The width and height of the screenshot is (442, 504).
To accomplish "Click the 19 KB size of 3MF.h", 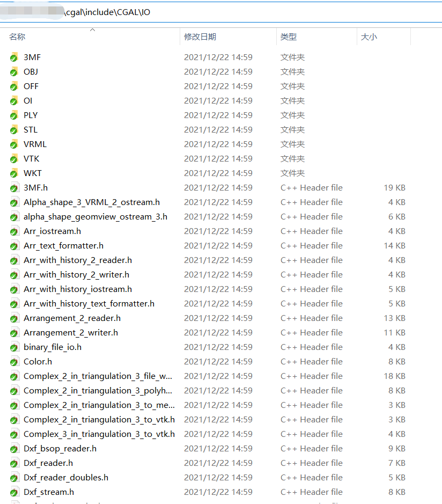I will 394,188.
